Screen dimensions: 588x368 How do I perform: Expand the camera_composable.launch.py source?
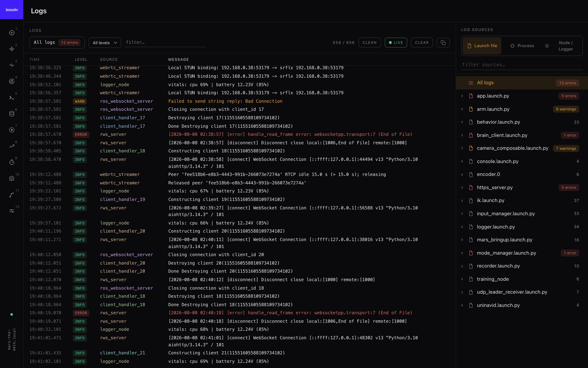462,148
